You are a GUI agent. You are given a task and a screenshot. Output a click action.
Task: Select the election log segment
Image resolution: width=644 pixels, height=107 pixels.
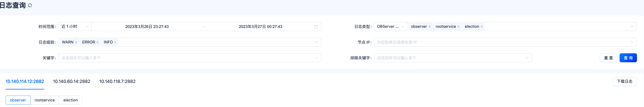(71, 100)
